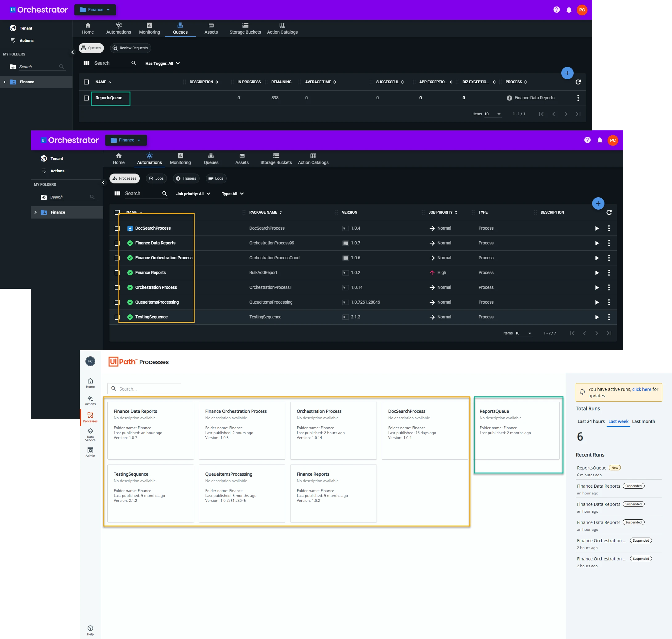Open Finance folder dropdown in Automations window

tap(126, 140)
